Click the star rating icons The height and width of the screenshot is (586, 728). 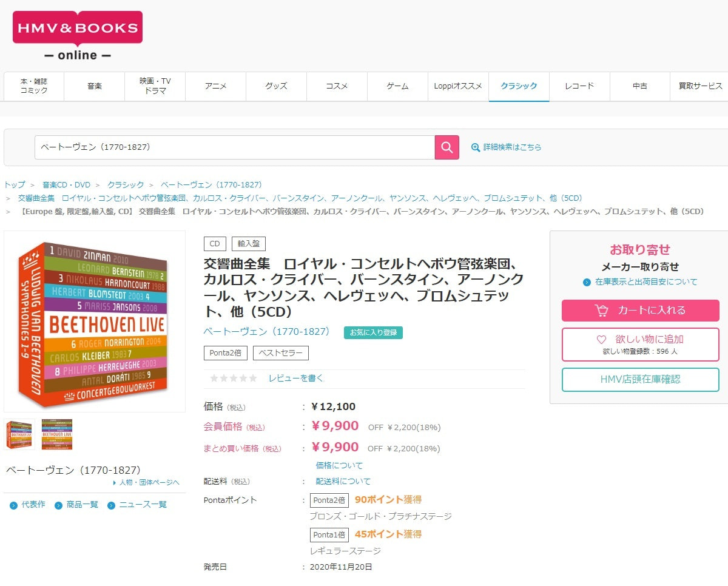tap(234, 378)
